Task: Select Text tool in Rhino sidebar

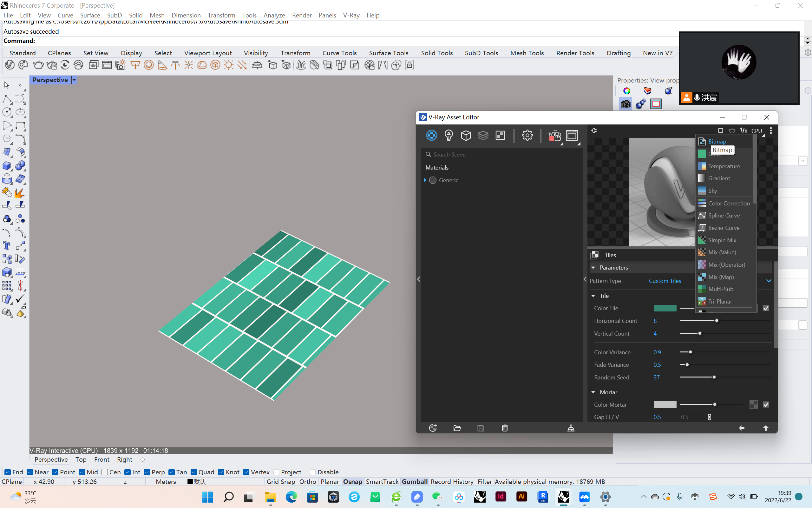Action: (6, 246)
